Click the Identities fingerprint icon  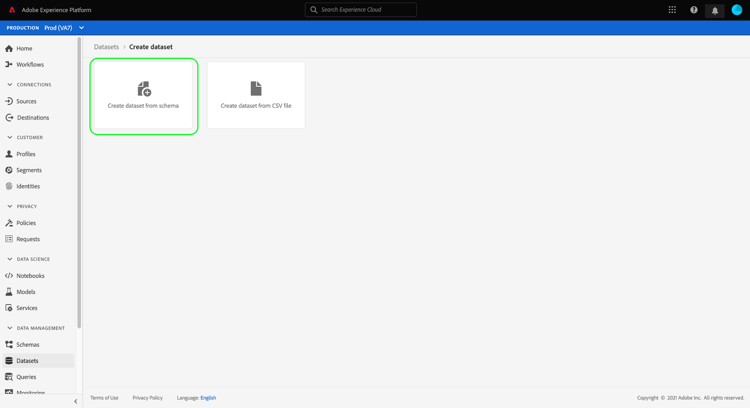(9, 186)
